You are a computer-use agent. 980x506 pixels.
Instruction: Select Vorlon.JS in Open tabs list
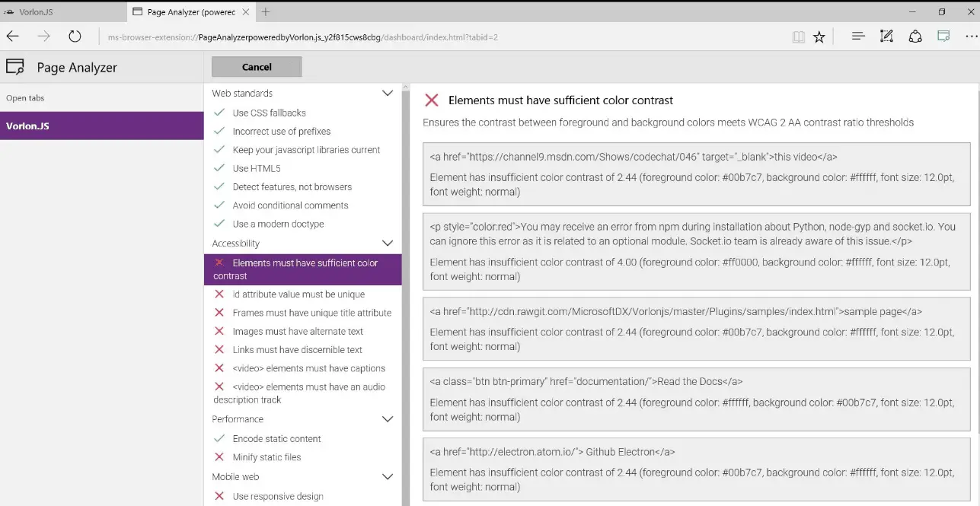pos(102,126)
